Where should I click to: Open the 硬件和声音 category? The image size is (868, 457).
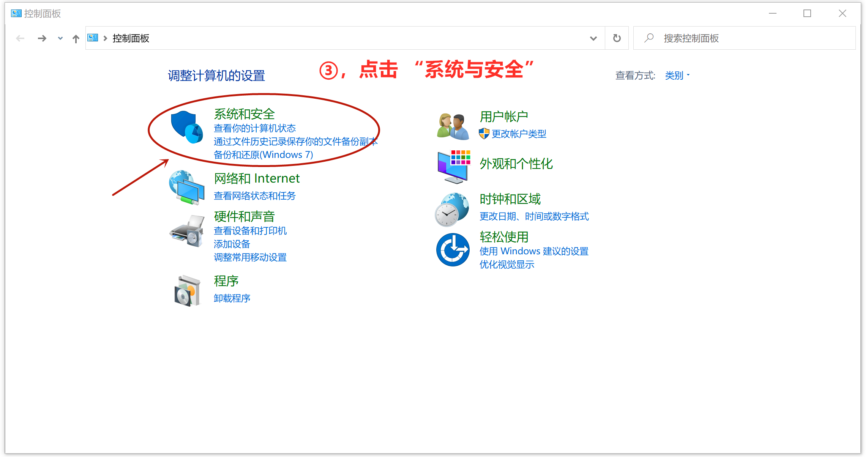click(244, 216)
